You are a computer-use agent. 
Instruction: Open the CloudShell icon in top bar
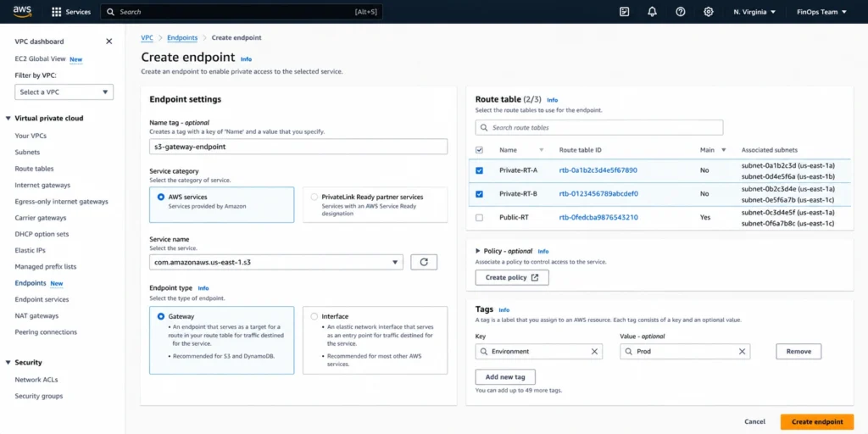(x=625, y=12)
